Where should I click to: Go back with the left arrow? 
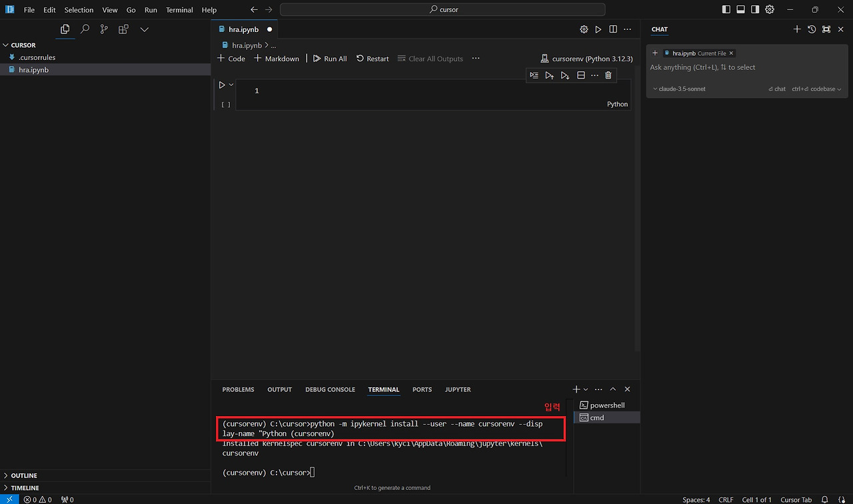[254, 10]
